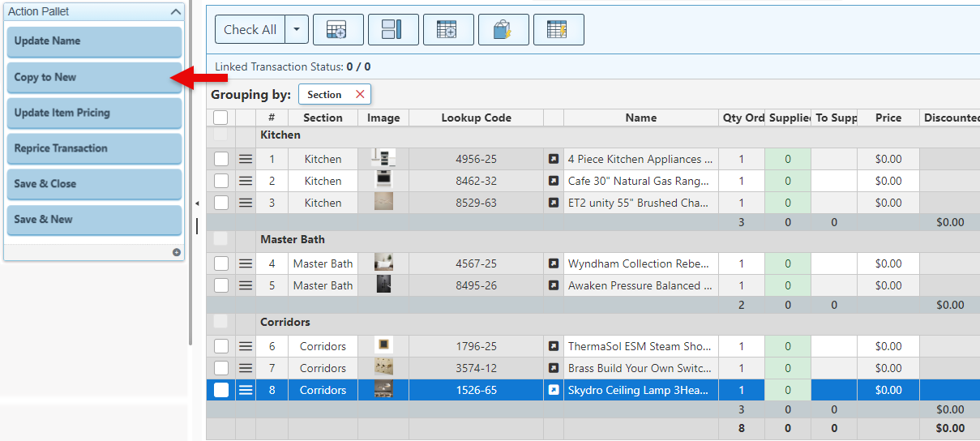Remove the Section grouping with red X

point(360,95)
